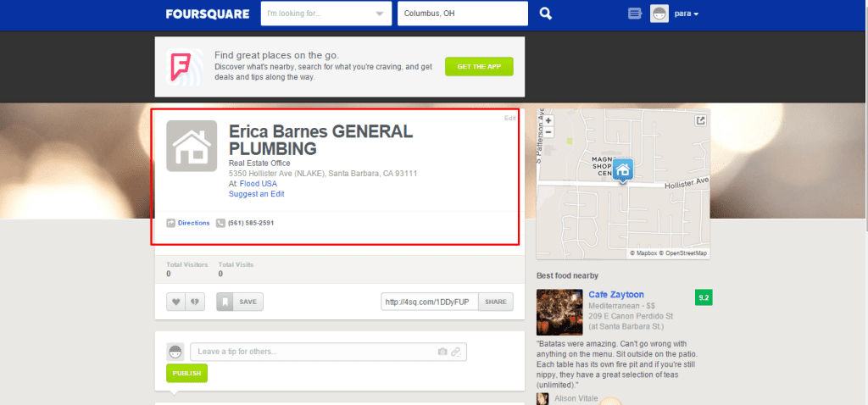Click the venue title Erica Barnes GENERAL PLUMBING
868x405 pixels.
tap(321, 140)
